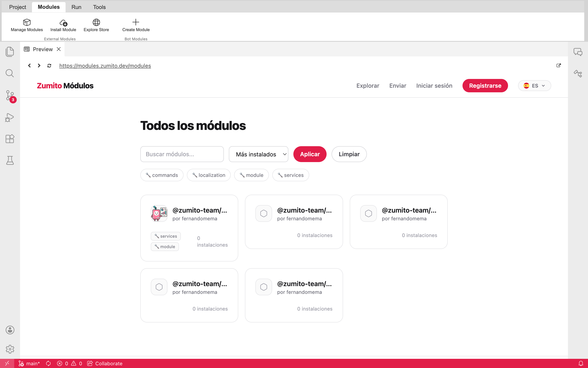
Task: Reload the preview page
Action: (x=49, y=66)
